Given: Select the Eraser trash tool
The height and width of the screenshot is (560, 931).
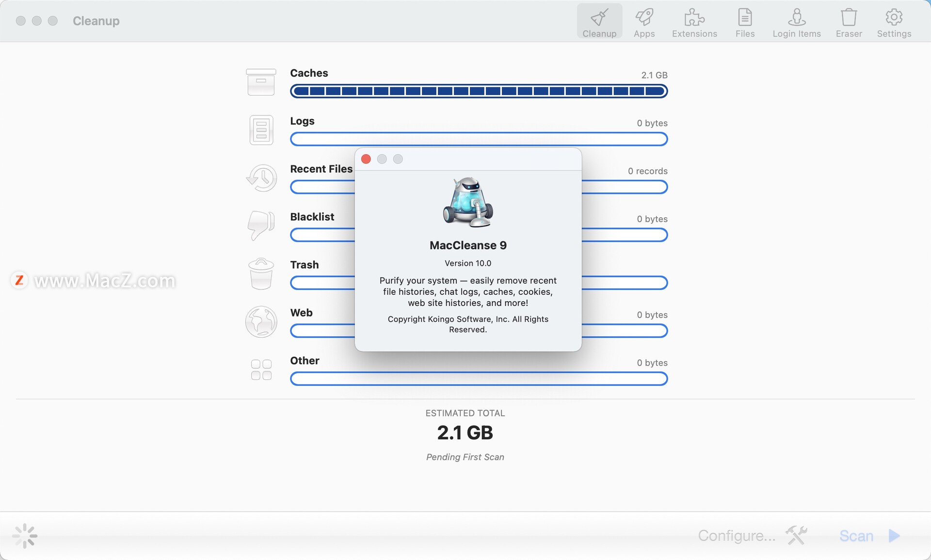Looking at the screenshot, I should pyautogui.click(x=849, y=22).
